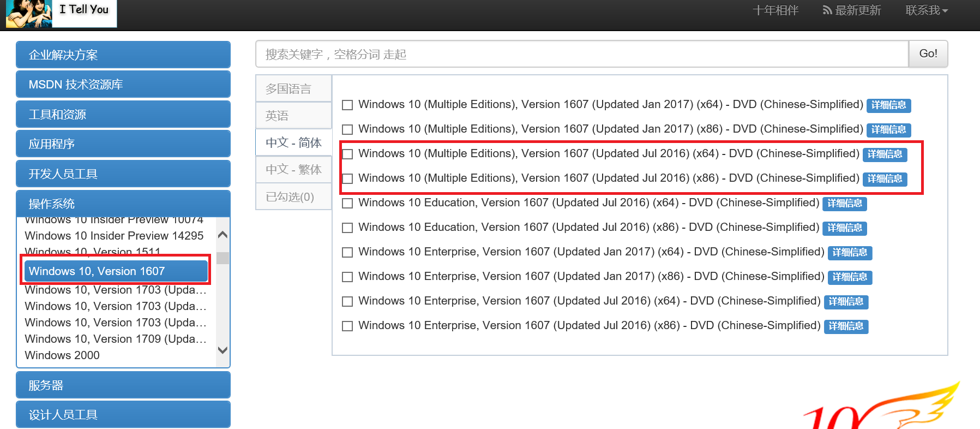Switch to the 英语 tab

point(294,116)
